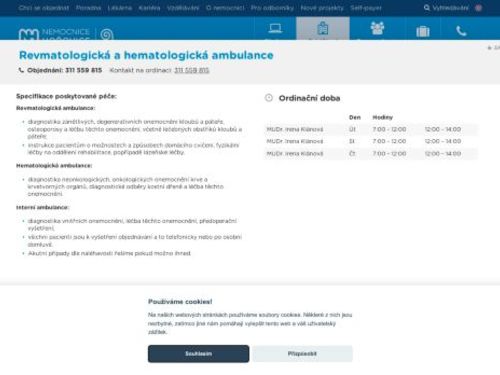Open the people group icon section
The width and height of the screenshot is (500, 375).
[x=377, y=28]
